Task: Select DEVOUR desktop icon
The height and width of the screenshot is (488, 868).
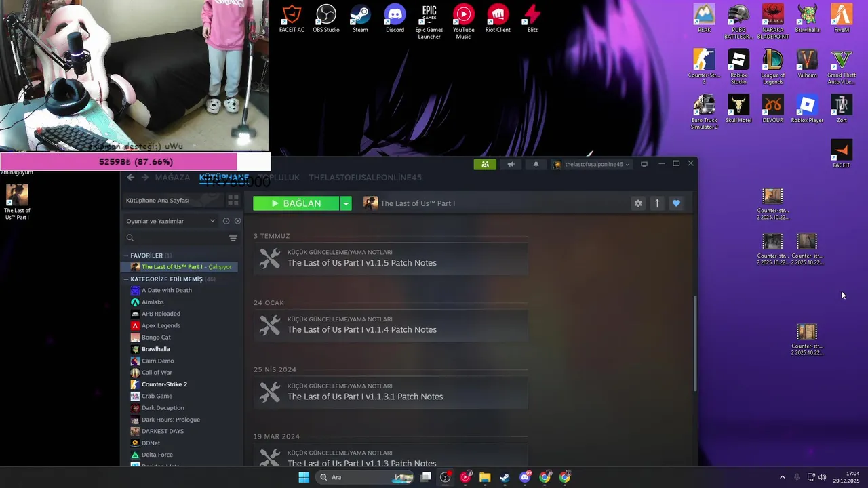Action: 772,108
